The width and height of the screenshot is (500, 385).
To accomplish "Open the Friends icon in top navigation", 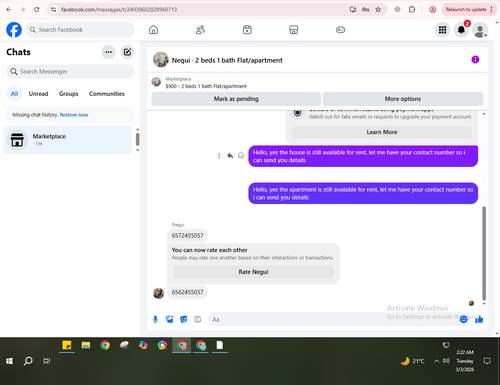I will coord(200,30).
